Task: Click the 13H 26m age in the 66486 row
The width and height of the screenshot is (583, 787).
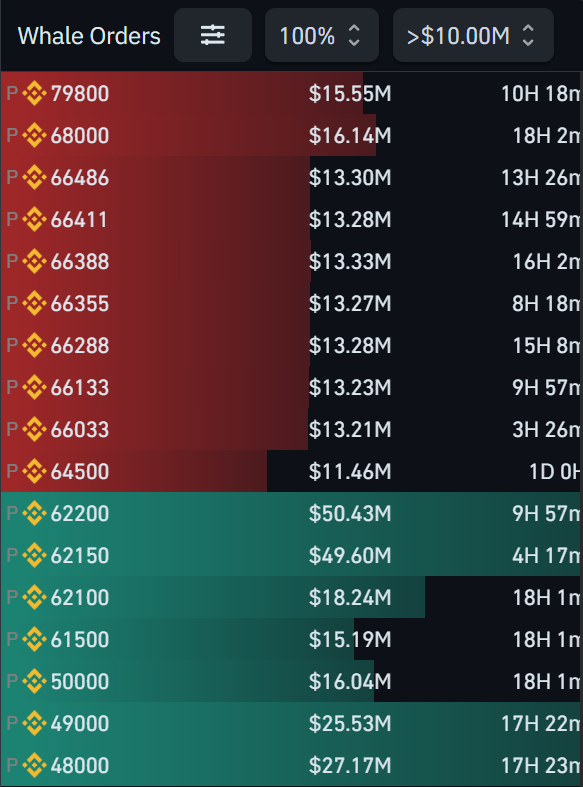Action: click(x=541, y=178)
